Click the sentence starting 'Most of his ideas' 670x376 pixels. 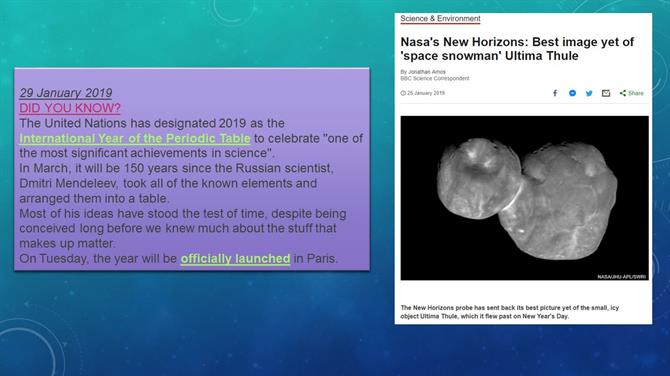183,229
